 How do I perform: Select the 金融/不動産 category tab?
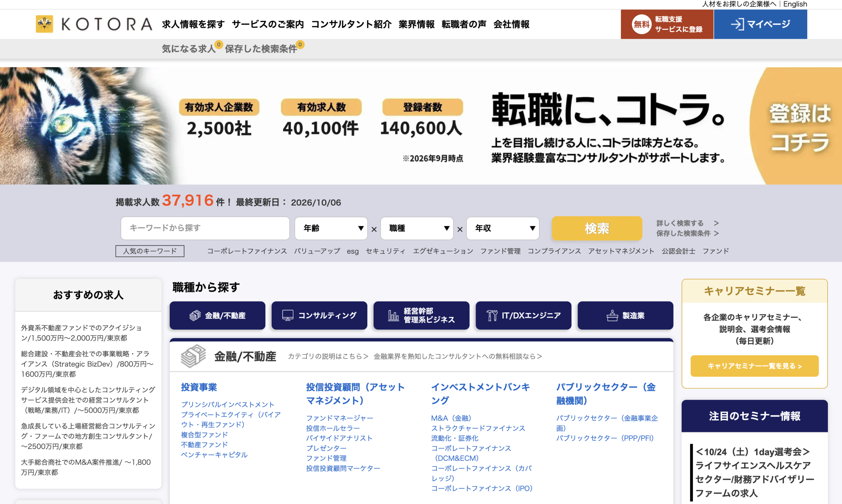pos(217,316)
